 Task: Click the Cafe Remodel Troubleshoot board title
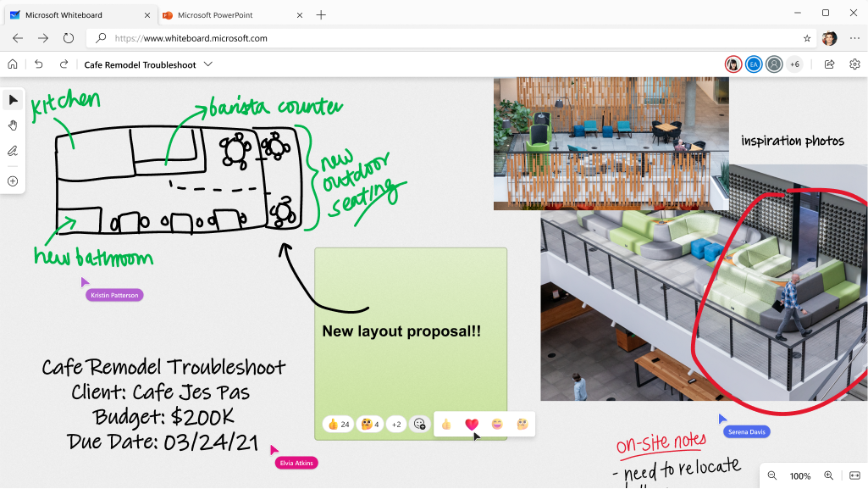click(140, 64)
